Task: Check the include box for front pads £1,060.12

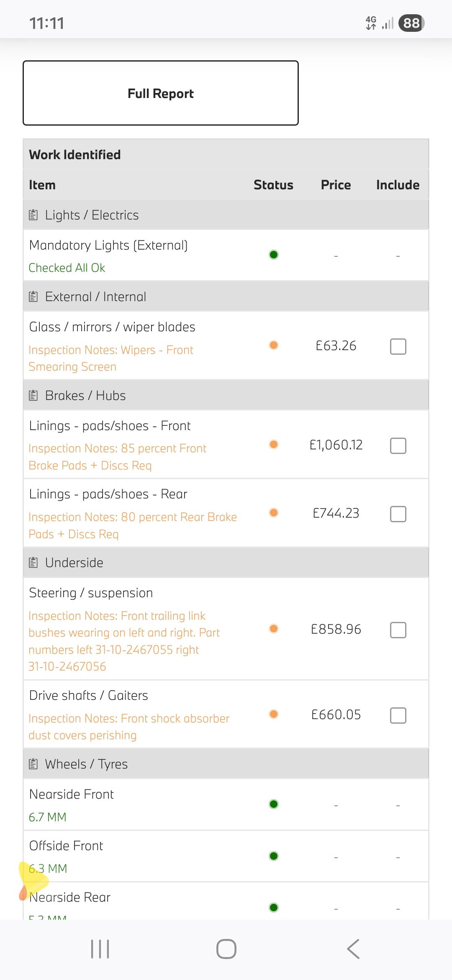Action: click(398, 446)
